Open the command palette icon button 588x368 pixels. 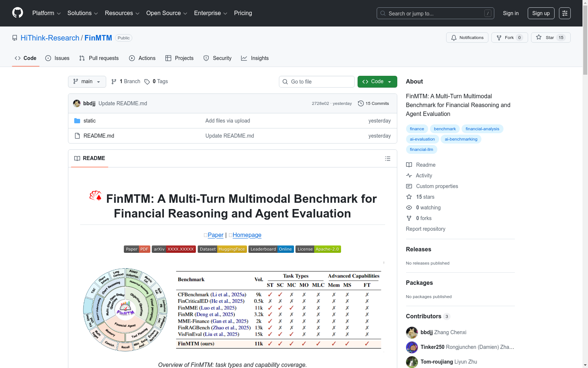coord(565,13)
